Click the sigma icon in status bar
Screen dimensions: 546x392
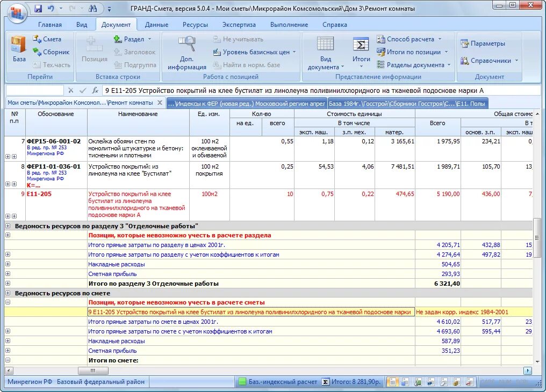(x=325, y=382)
